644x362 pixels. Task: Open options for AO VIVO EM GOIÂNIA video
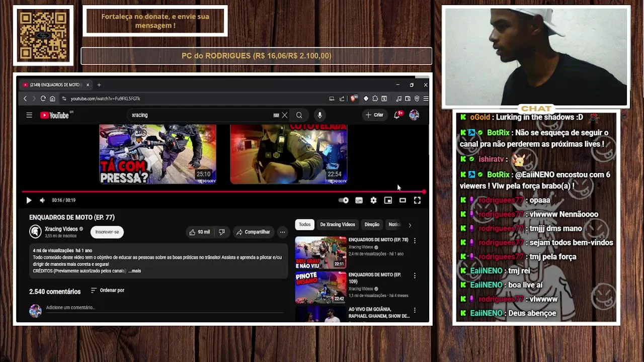415,310
